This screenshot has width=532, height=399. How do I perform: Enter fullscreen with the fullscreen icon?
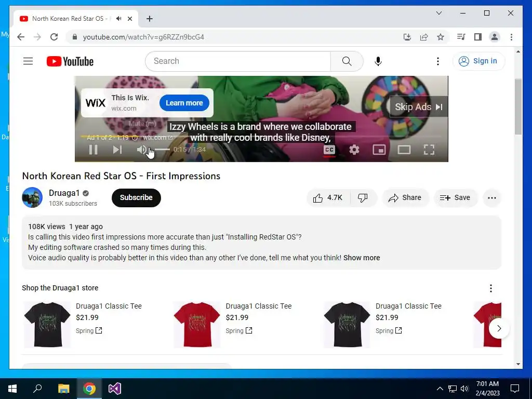coord(429,150)
